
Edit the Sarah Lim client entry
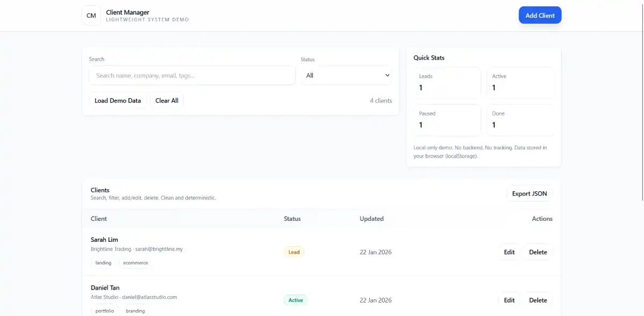point(509,252)
